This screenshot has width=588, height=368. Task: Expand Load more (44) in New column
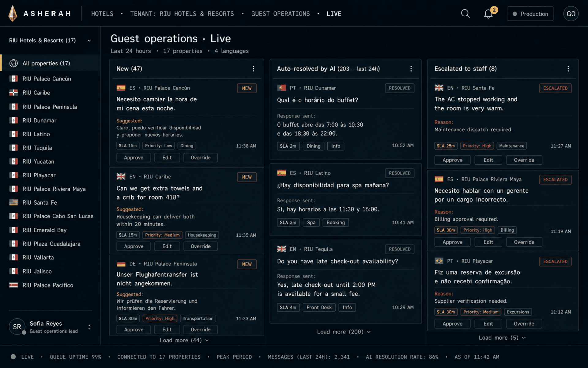(184, 340)
